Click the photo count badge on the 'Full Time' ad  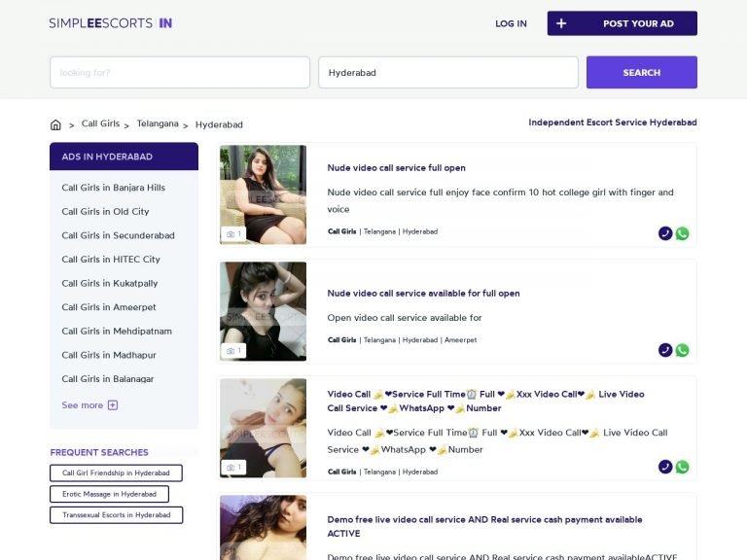pos(233,467)
